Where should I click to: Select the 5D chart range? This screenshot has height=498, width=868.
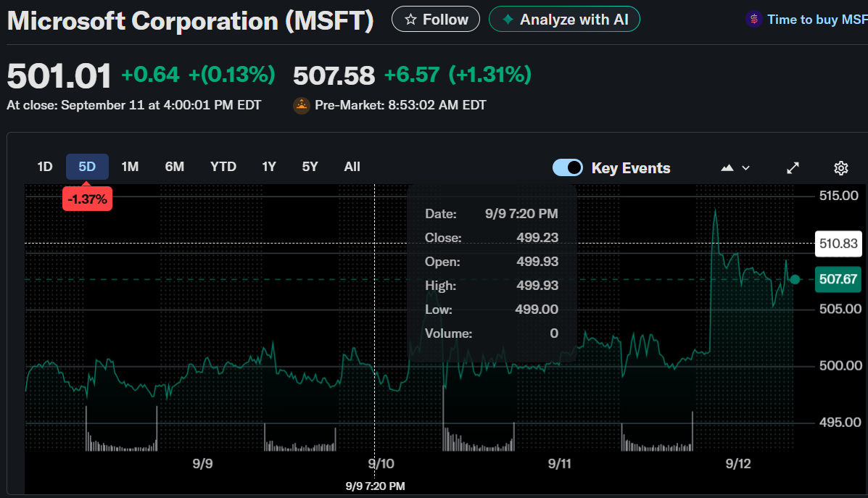tap(87, 167)
